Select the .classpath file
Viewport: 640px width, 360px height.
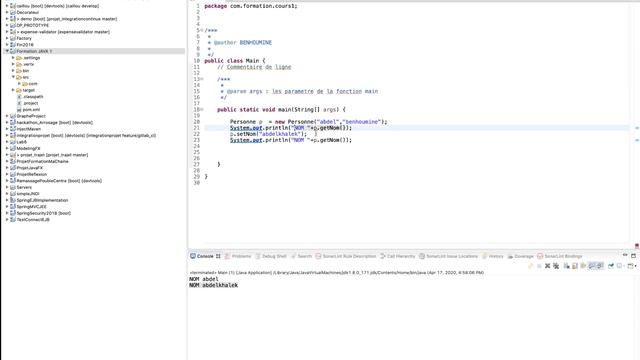tap(33, 97)
